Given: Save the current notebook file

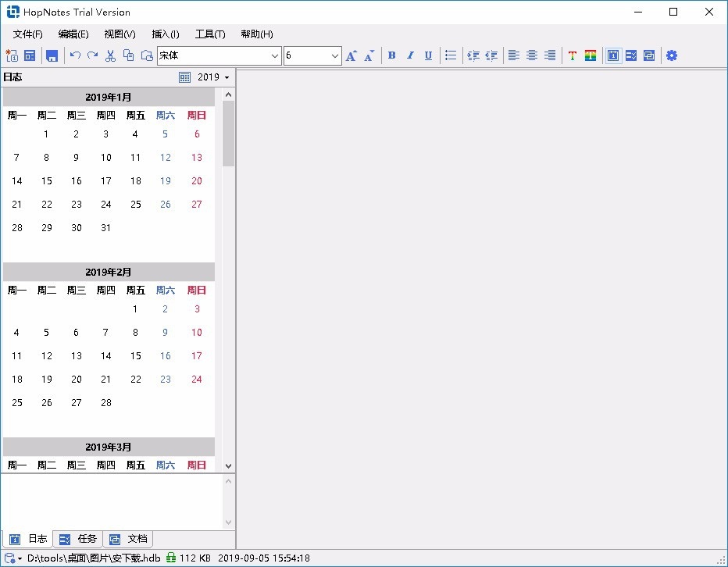Looking at the screenshot, I should pos(52,55).
